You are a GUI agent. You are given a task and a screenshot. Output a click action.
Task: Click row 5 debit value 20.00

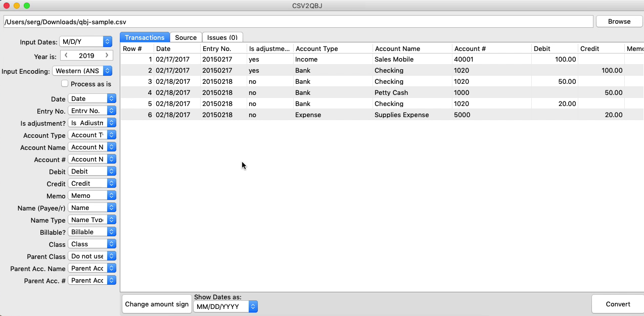[x=555, y=103]
